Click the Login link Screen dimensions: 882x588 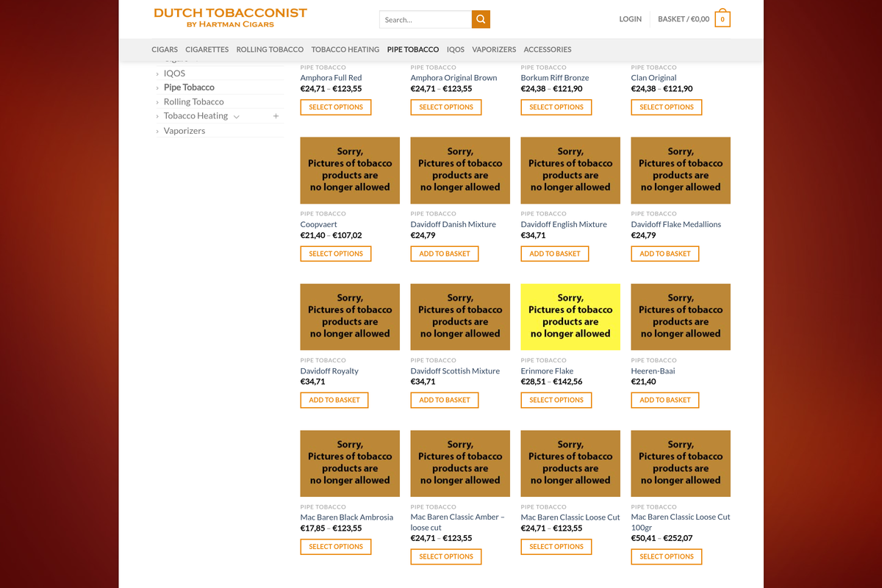[631, 19]
